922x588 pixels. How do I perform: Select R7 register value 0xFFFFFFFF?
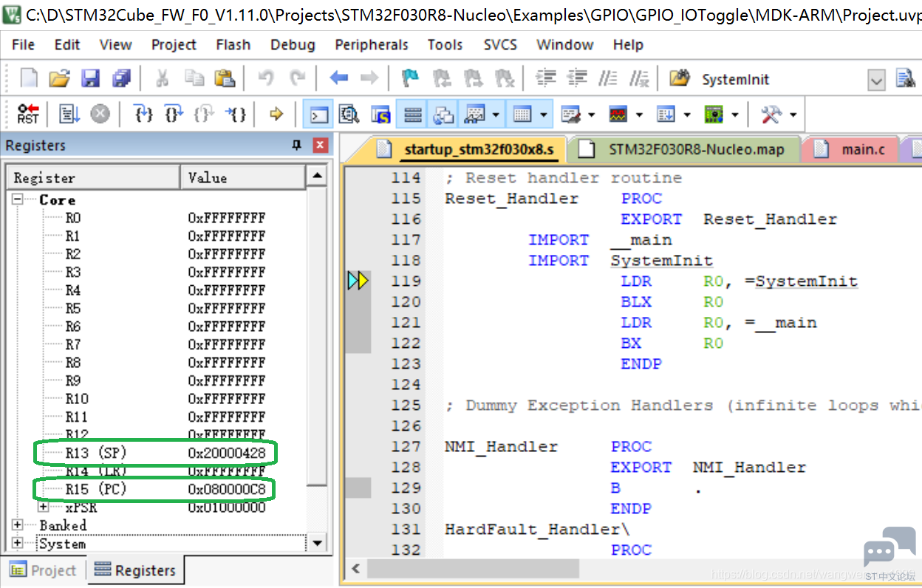coord(226,344)
